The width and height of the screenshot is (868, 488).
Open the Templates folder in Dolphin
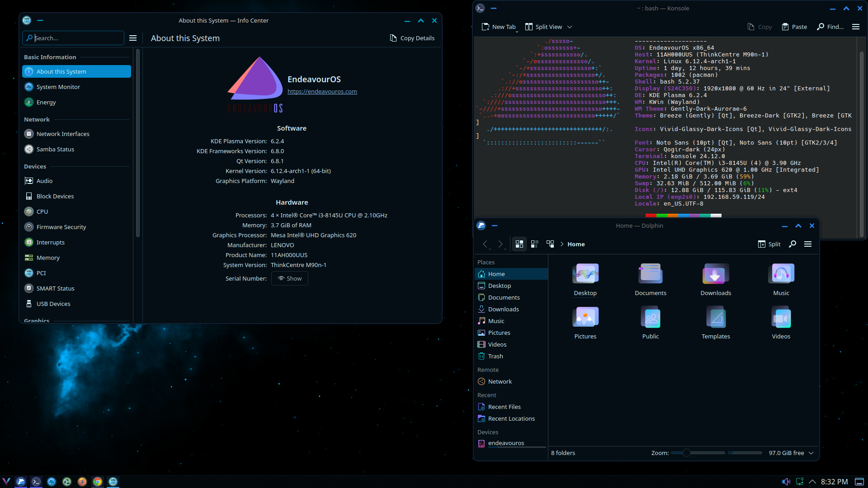(716, 323)
